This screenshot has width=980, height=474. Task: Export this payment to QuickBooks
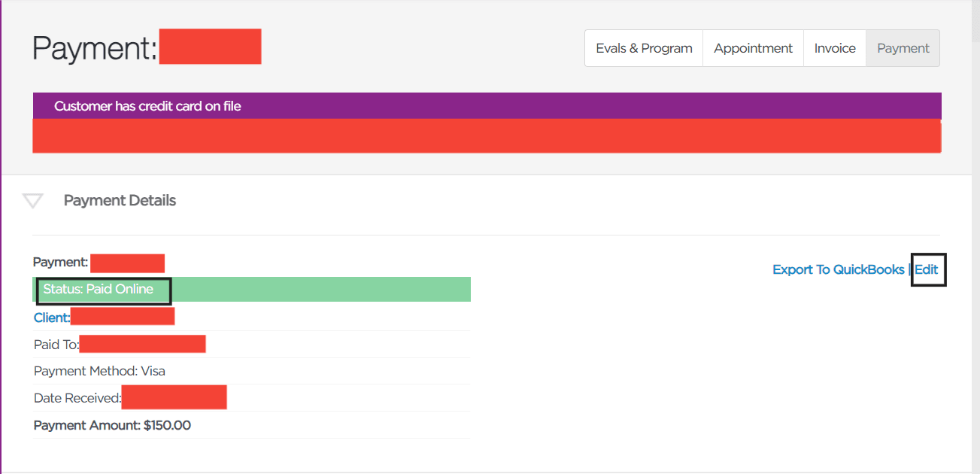[838, 269]
